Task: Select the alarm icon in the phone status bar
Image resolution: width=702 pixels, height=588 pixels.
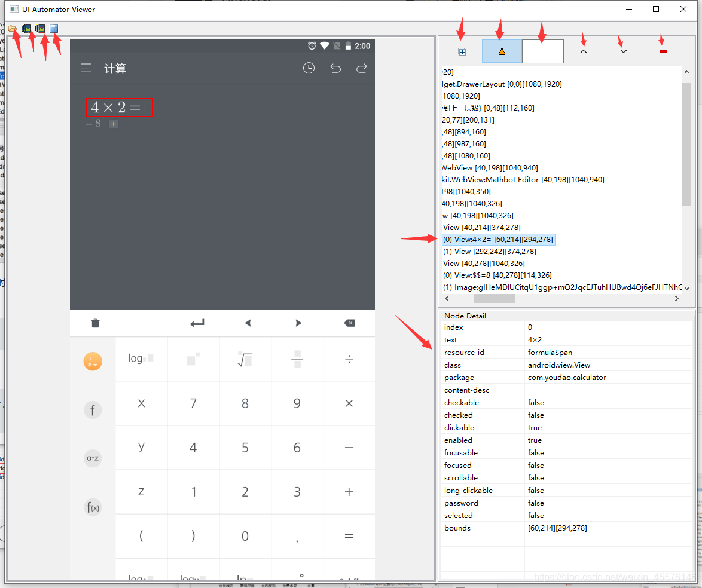Action: click(x=312, y=45)
